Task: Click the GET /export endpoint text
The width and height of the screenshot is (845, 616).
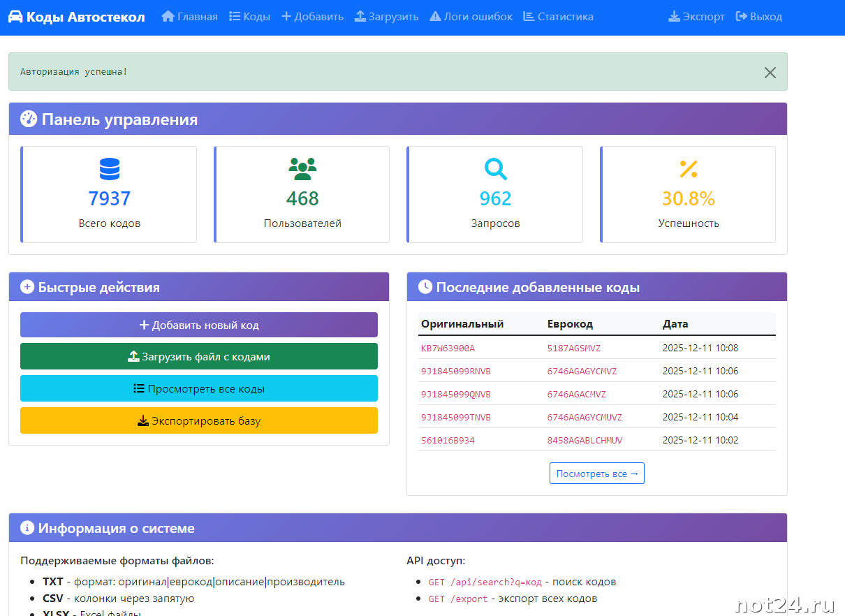Action: tap(458, 599)
